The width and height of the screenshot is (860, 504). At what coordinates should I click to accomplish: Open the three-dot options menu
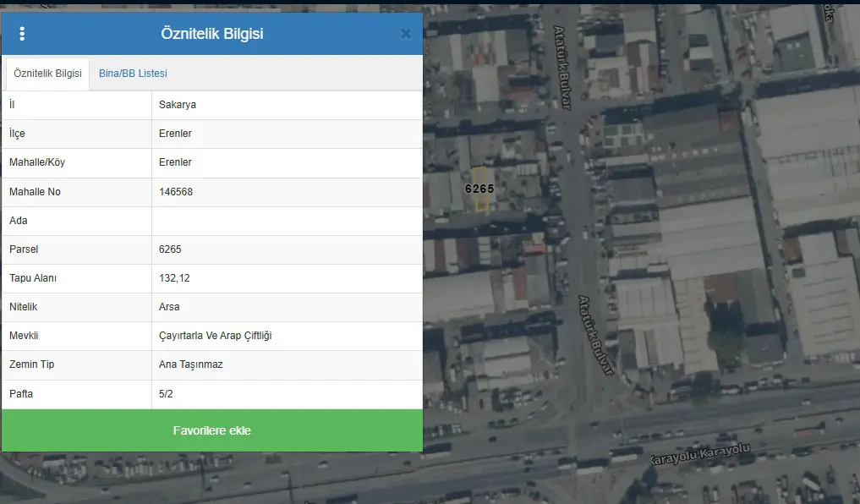(x=22, y=34)
